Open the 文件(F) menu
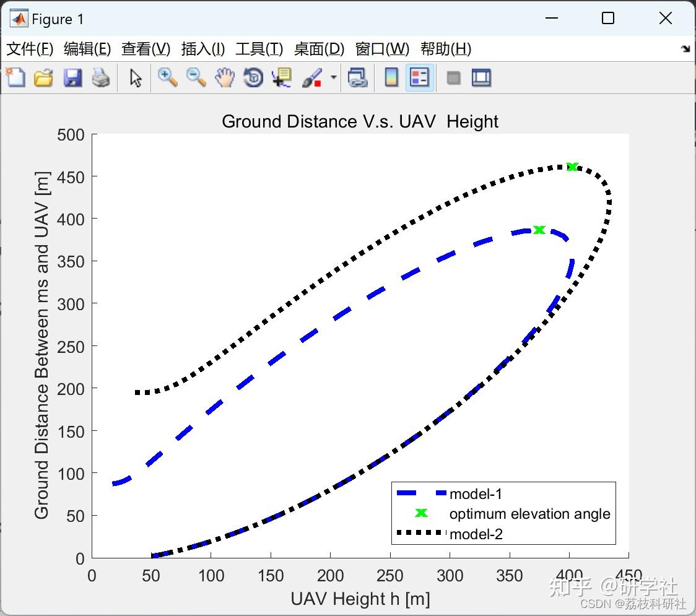This screenshot has width=696, height=616. click(30, 49)
